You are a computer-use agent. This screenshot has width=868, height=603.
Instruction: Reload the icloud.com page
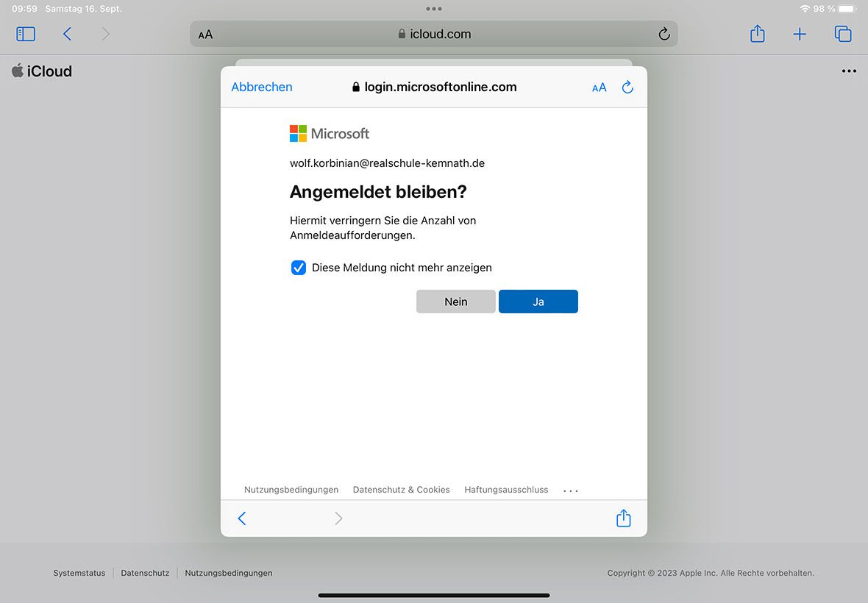pyautogui.click(x=664, y=34)
